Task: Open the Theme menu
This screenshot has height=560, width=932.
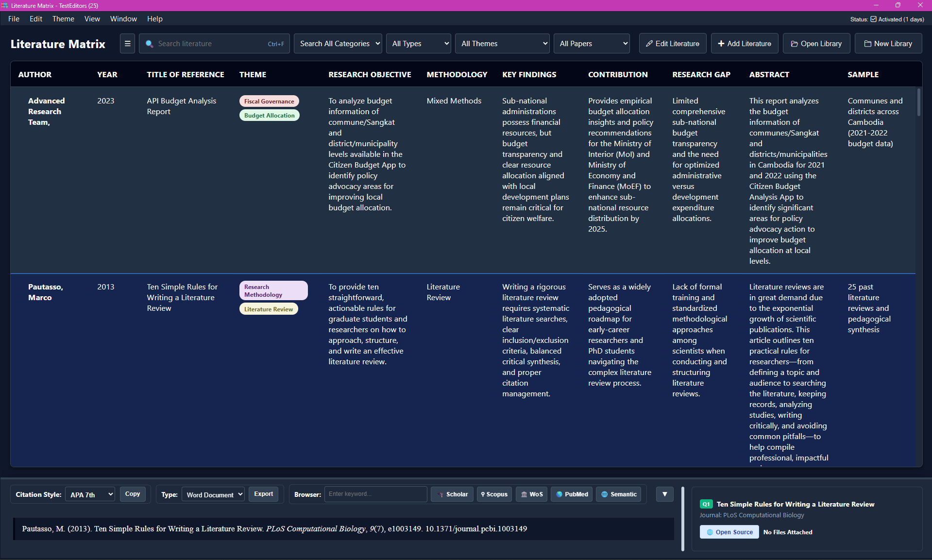Action: 63,19
